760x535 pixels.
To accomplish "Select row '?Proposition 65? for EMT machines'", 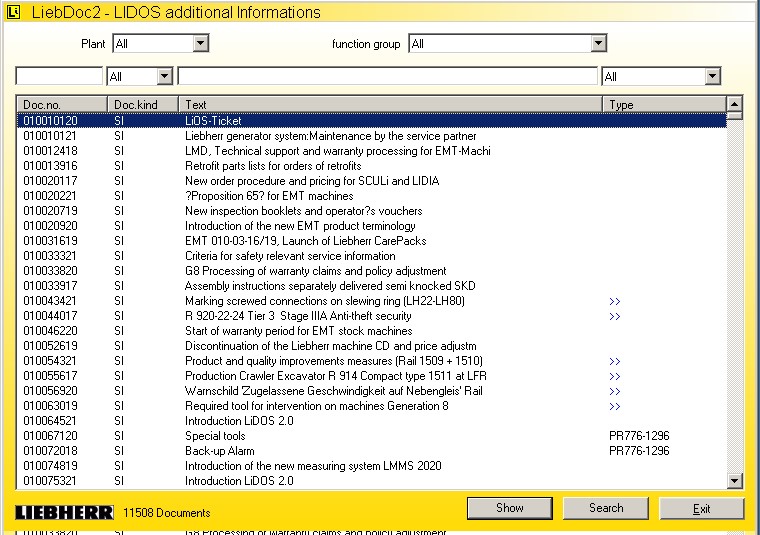I will point(372,196).
